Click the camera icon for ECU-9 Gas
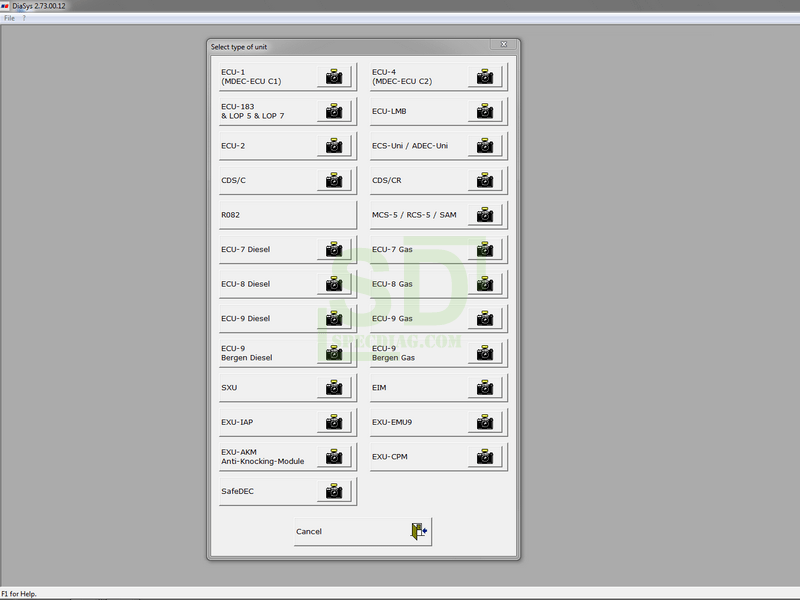This screenshot has height=600, width=800. click(x=485, y=318)
